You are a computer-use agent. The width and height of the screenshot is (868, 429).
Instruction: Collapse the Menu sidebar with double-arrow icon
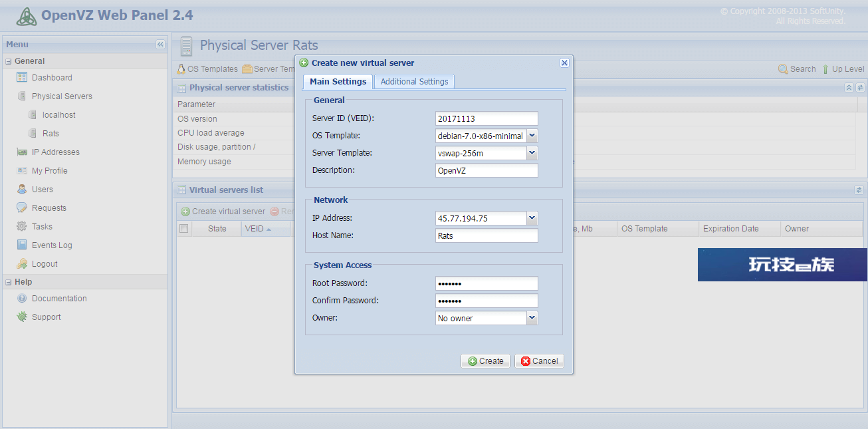(160, 44)
